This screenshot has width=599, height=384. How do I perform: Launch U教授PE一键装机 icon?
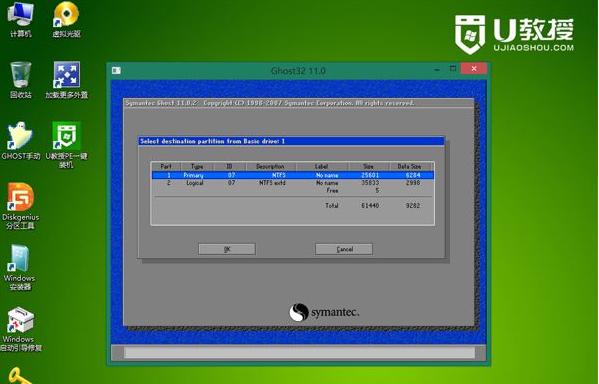point(66,144)
